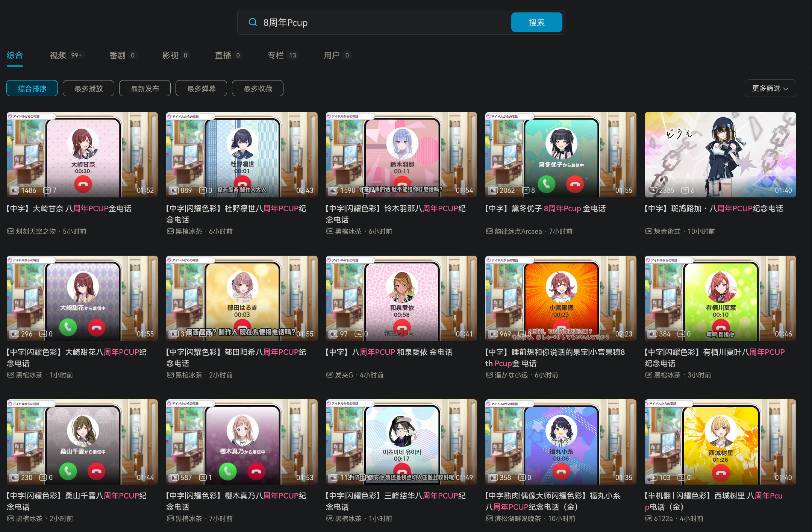Click the search field containing 8周年Pcup
The height and width of the screenshot is (532, 812).
click(376, 23)
